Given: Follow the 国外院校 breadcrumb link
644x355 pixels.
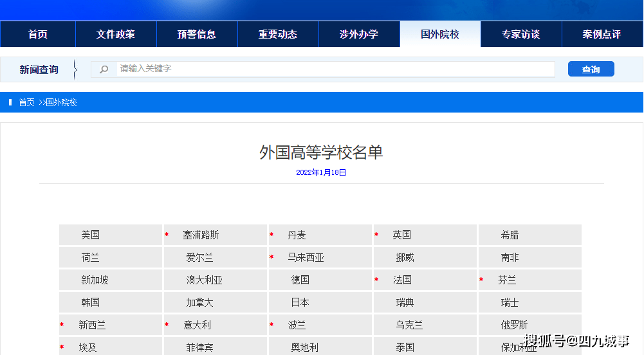Looking at the screenshot, I should pos(61,102).
